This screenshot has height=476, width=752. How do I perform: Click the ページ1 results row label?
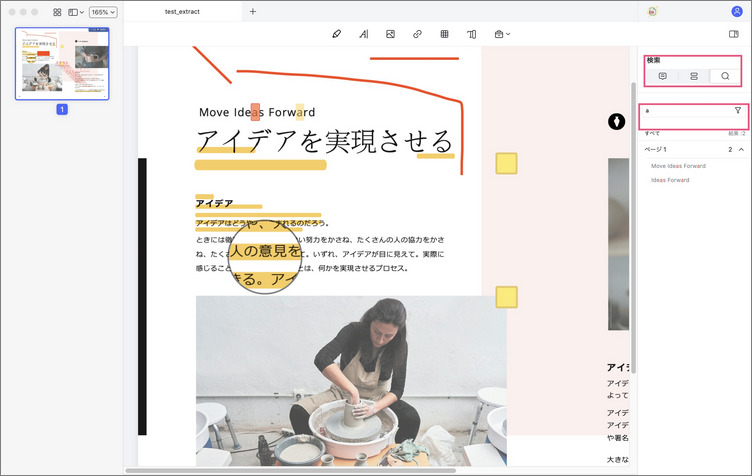655,150
